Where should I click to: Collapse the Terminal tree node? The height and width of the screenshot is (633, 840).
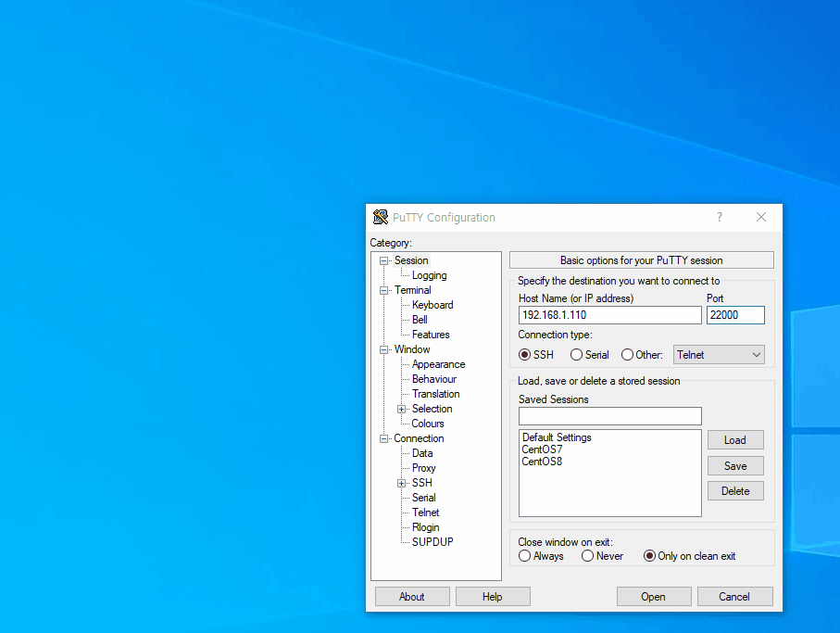pos(383,290)
